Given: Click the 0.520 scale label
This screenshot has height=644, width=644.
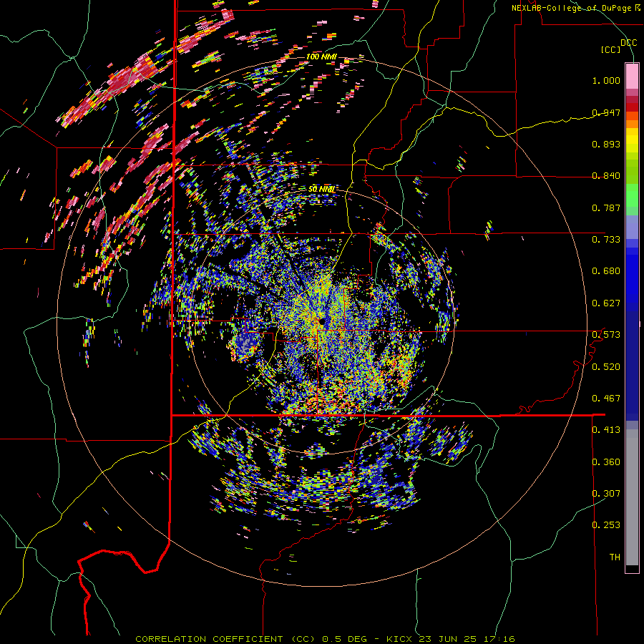Looking at the screenshot, I should click(606, 367).
